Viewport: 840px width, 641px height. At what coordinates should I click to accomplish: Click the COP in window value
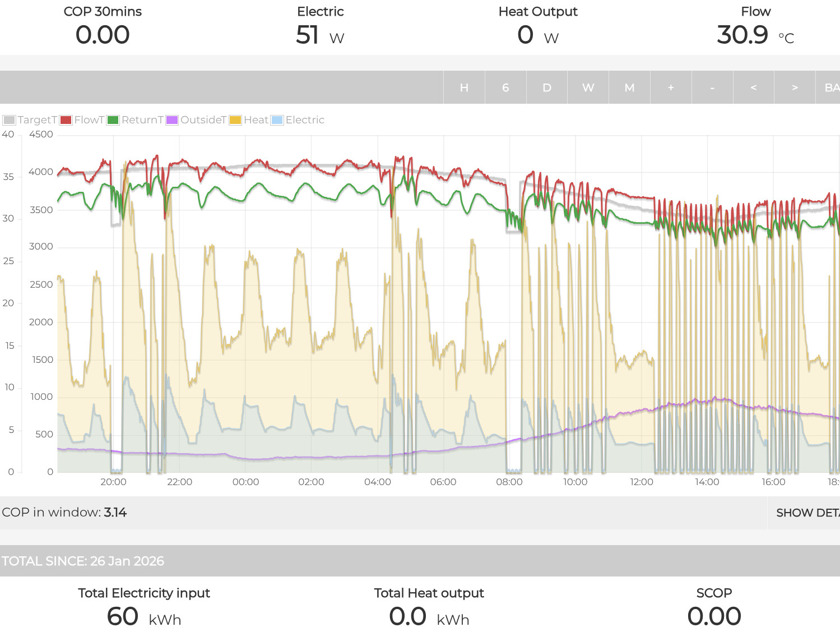click(x=115, y=513)
